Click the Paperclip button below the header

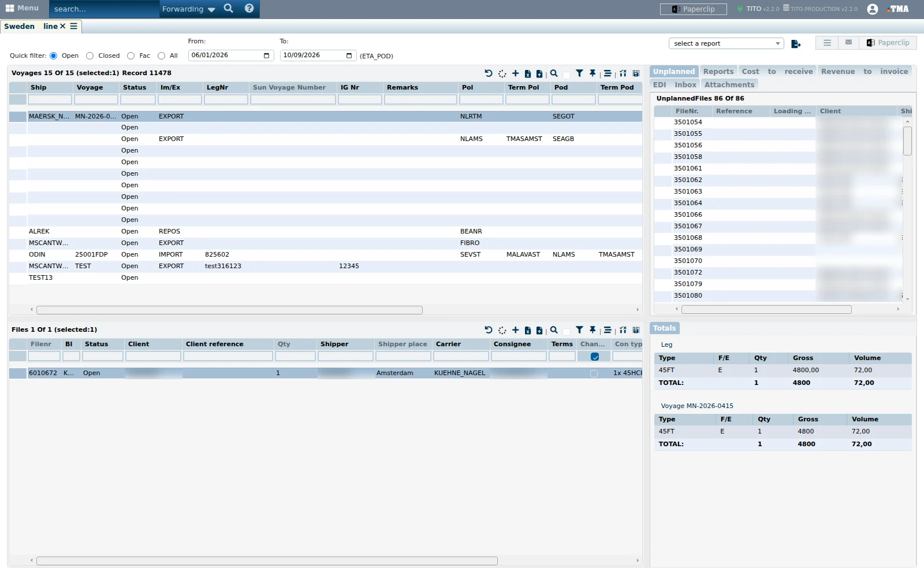(888, 43)
